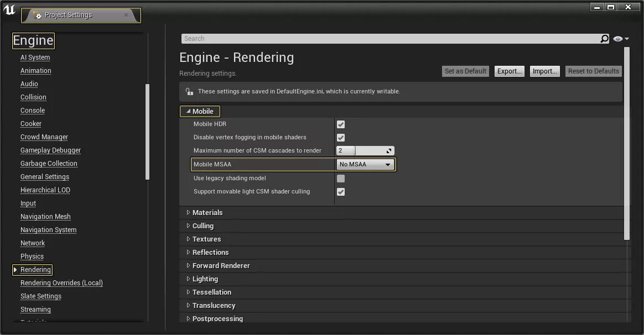Click the lock icon on the DefaultEngine.ini banner
The height and width of the screenshot is (335, 644).
pos(191,91)
